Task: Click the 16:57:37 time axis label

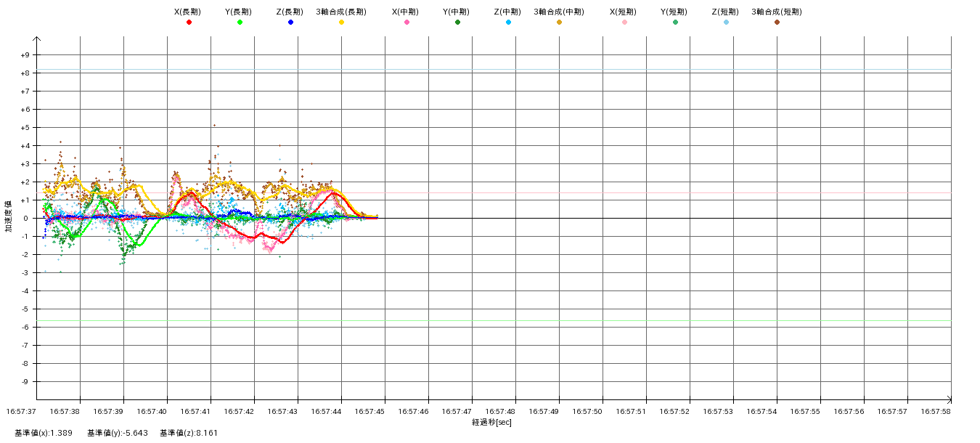Action: coord(21,411)
